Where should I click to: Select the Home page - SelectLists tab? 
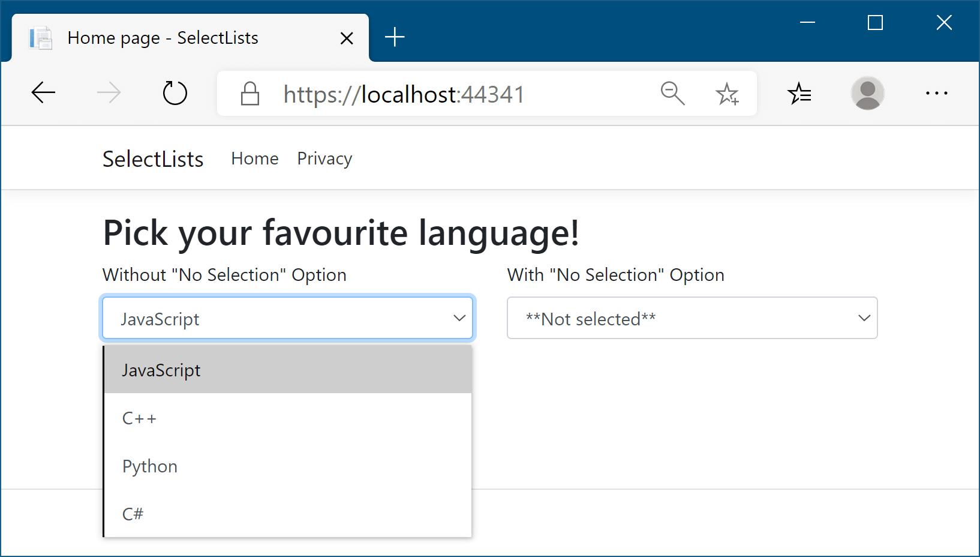click(190, 38)
